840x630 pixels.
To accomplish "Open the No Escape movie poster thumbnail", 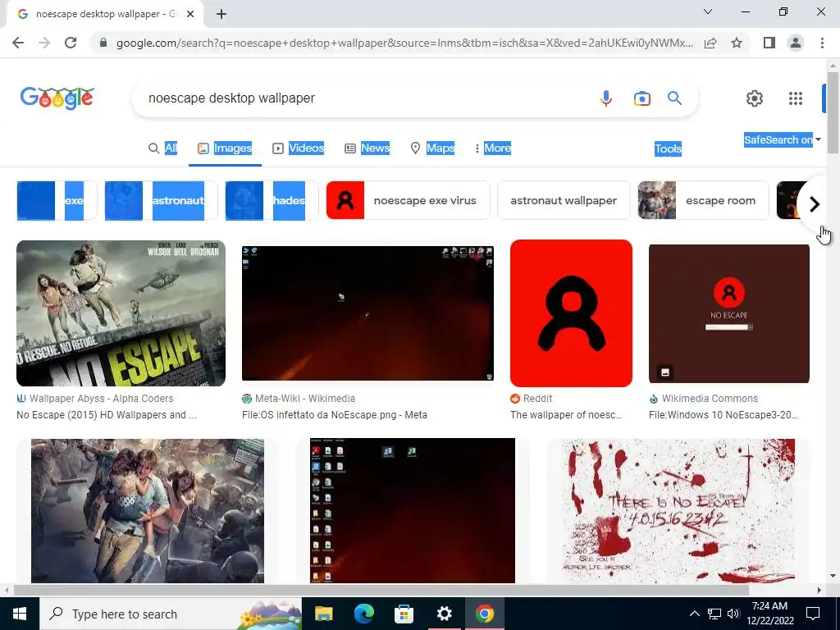I will 121,313.
